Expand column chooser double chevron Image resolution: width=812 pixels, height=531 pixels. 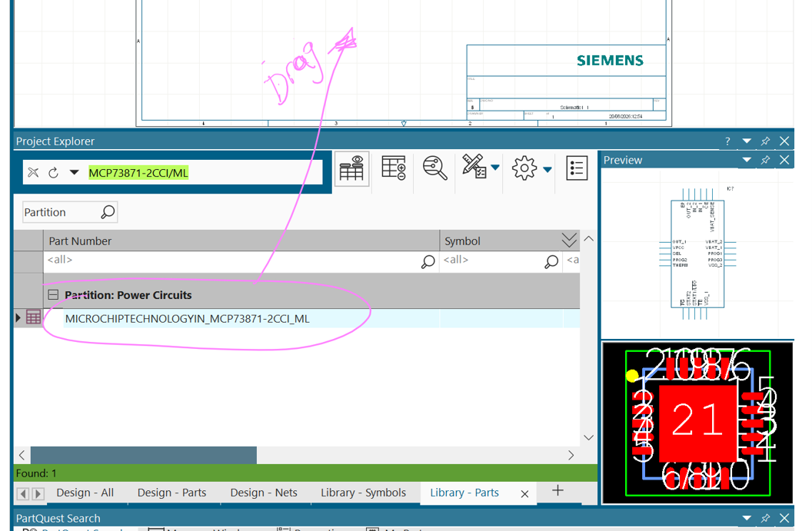coord(569,240)
